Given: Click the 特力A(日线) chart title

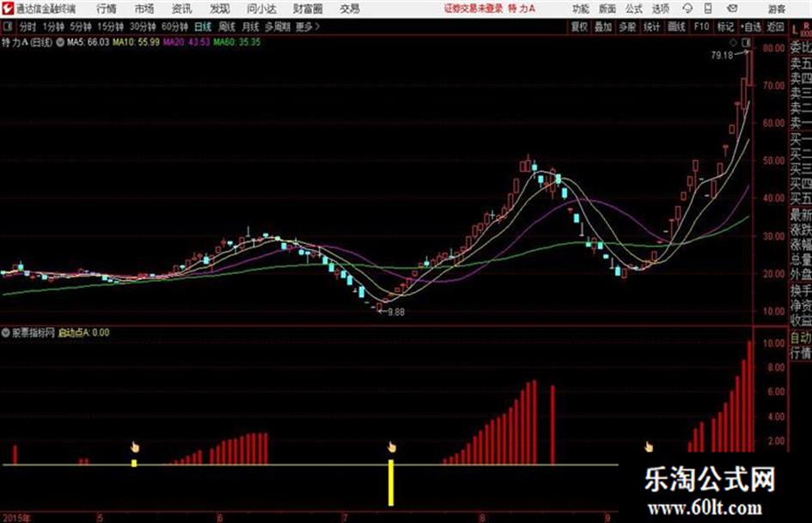Looking at the screenshot, I should (x=27, y=42).
